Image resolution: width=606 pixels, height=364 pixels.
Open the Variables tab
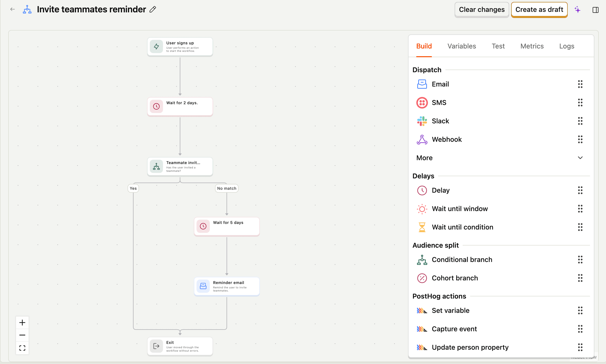[462, 46]
